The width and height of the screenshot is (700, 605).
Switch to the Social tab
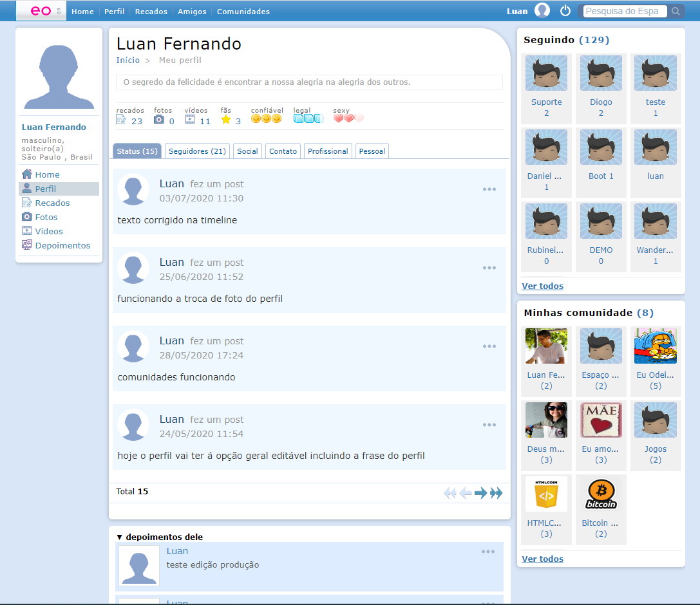pos(247,151)
